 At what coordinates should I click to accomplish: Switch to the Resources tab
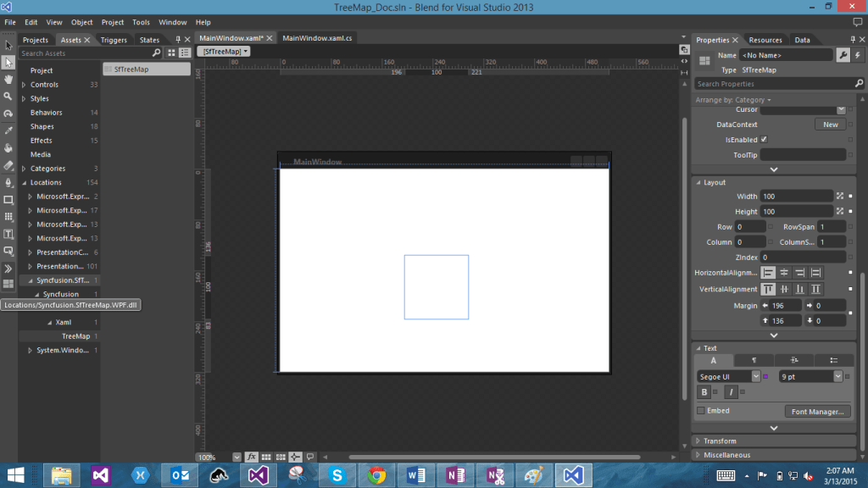point(765,40)
